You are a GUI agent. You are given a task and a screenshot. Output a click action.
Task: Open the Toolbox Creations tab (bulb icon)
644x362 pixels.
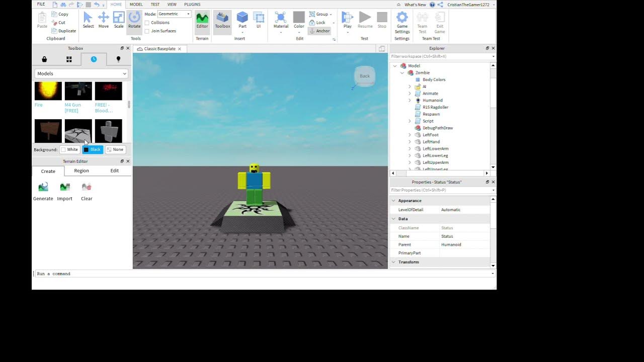[x=118, y=59]
